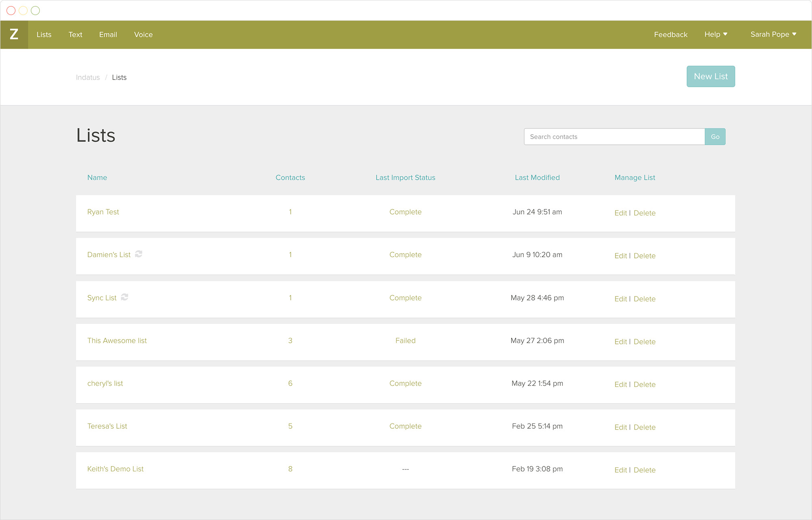Open cheryl's list
This screenshot has width=812, height=520.
105,383
